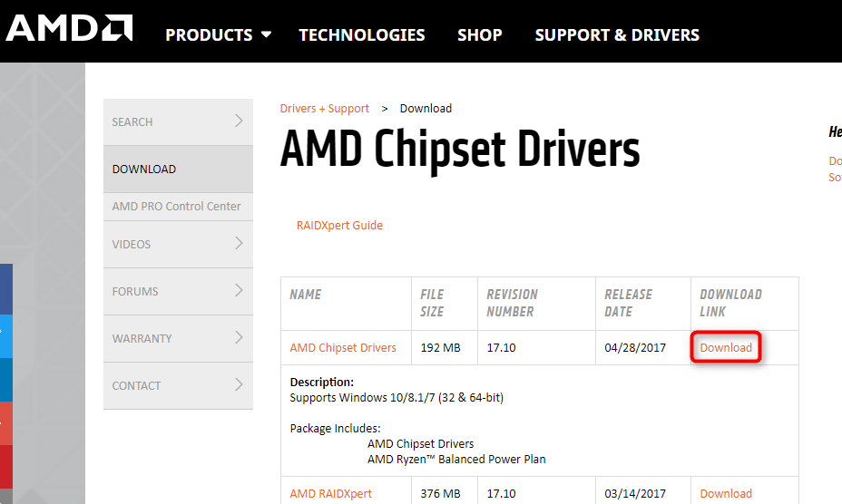The width and height of the screenshot is (842, 504).
Task: Download the AMD RAIDXpert package
Action: point(726,494)
